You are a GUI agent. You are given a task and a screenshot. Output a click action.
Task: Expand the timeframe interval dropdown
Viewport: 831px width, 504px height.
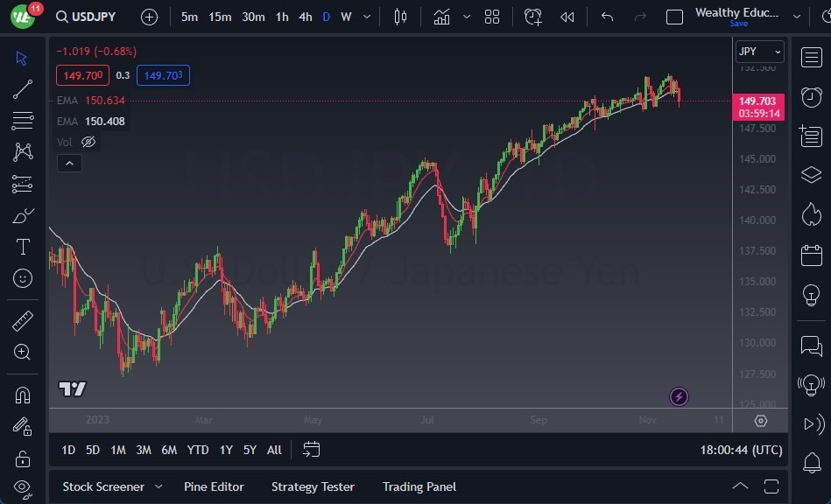(x=366, y=16)
